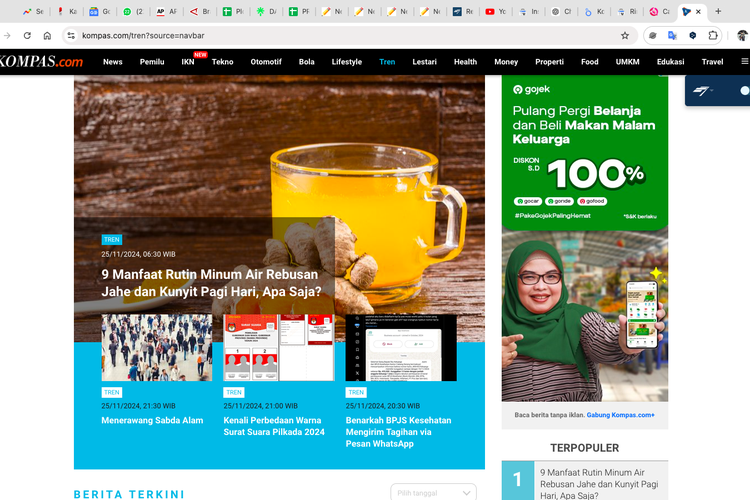
Task: Open Chrome profile avatar
Action: [741, 35]
